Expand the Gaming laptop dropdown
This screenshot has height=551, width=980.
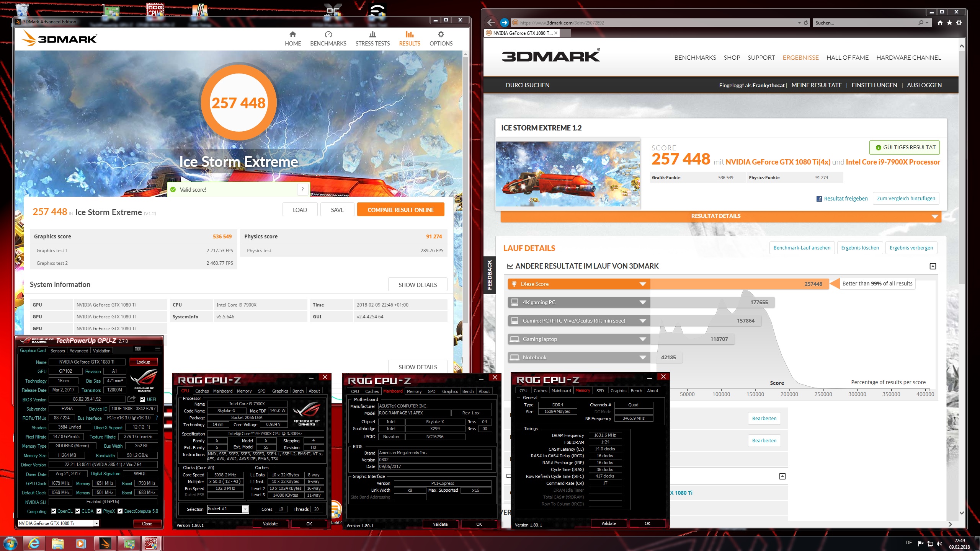tap(643, 339)
